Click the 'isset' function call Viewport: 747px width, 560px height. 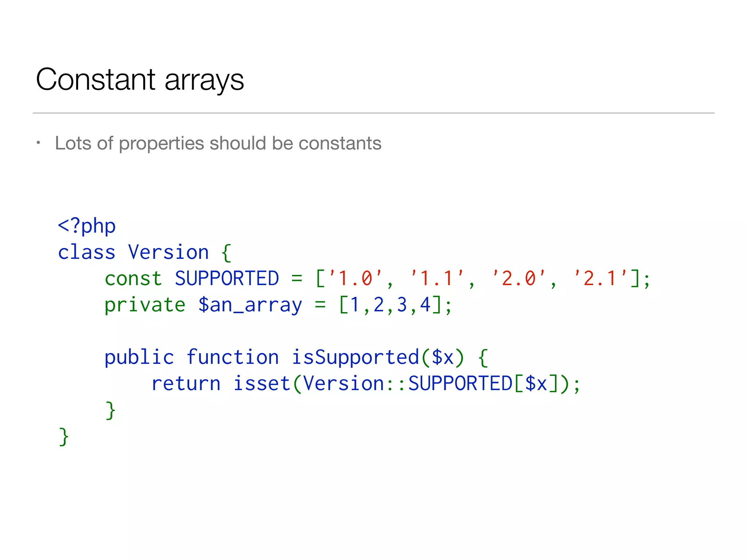pos(262,384)
